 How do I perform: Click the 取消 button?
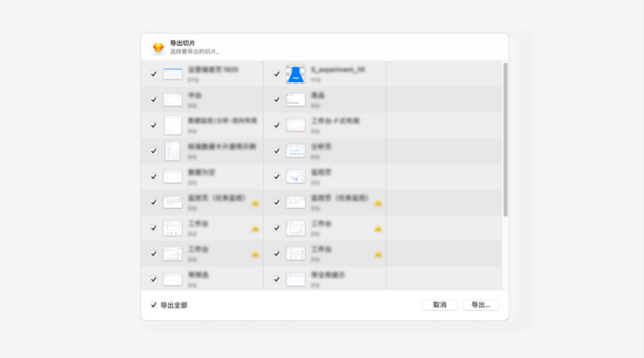pos(439,305)
